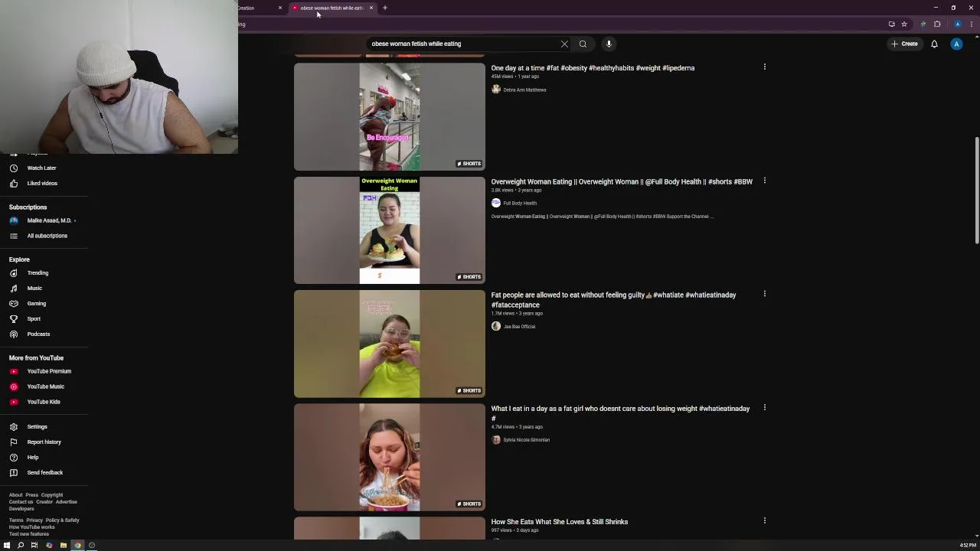
Task: Click the magnifier search button
Action: pos(583,44)
